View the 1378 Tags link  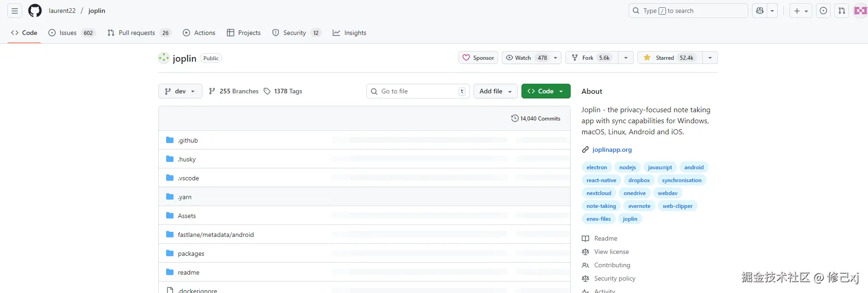click(283, 91)
